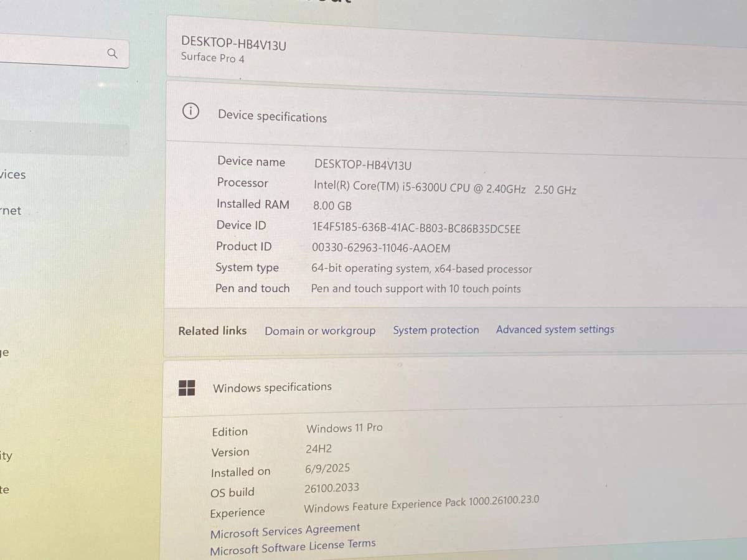
Task: Open Microsoft Software License Terms
Action: [293, 547]
